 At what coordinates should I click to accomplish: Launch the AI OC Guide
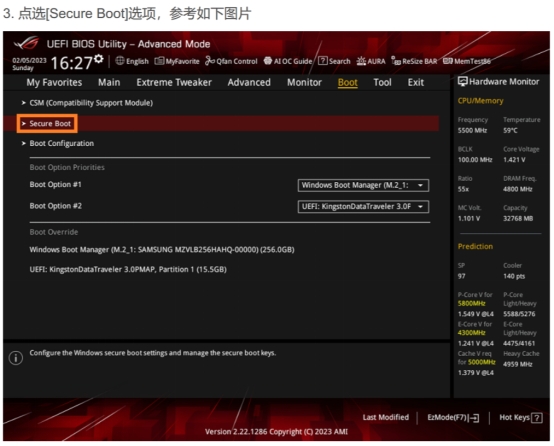pos(288,61)
